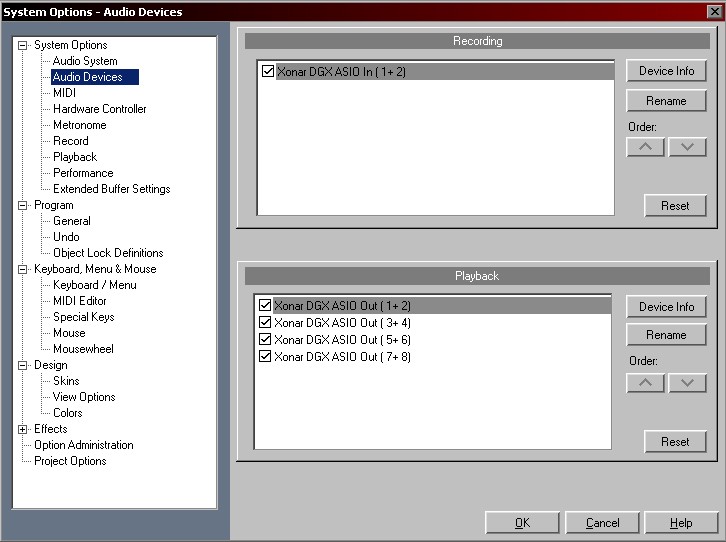The image size is (726, 542).
Task: Move recording device up in order
Action: 645,147
